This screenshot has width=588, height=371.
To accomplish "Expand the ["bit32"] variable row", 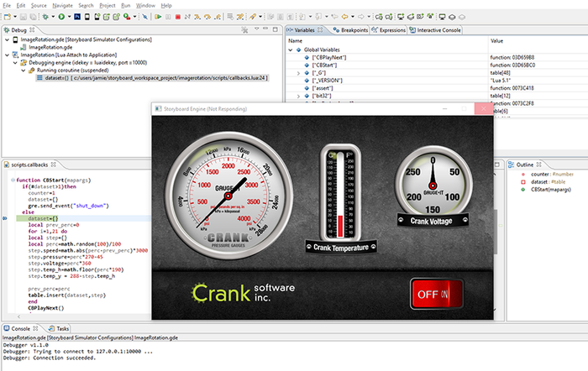I will click(298, 96).
